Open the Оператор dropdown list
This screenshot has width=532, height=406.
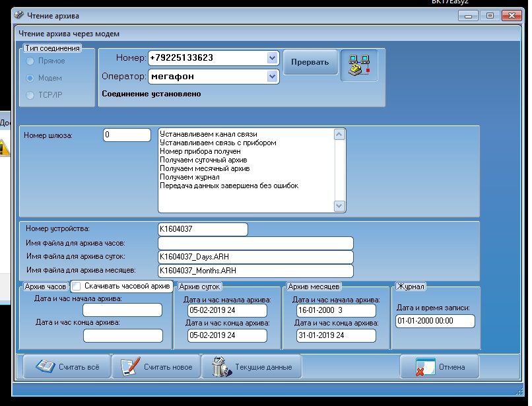pos(272,77)
